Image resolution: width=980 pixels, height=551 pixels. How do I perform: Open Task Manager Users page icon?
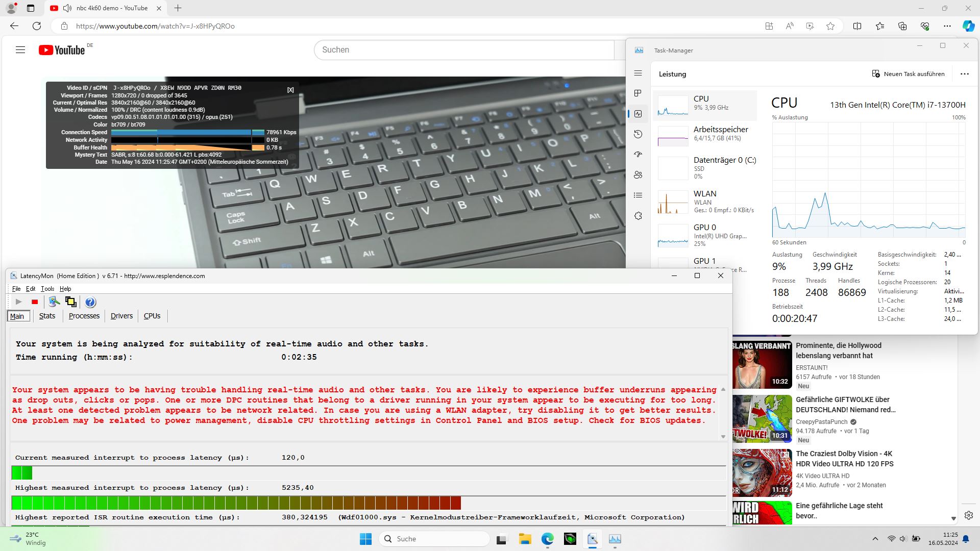(x=638, y=175)
